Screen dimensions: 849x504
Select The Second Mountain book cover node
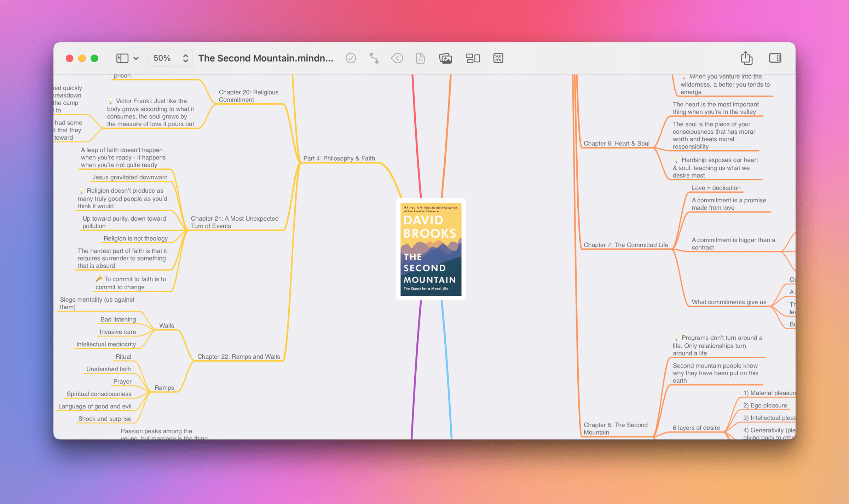point(431,249)
